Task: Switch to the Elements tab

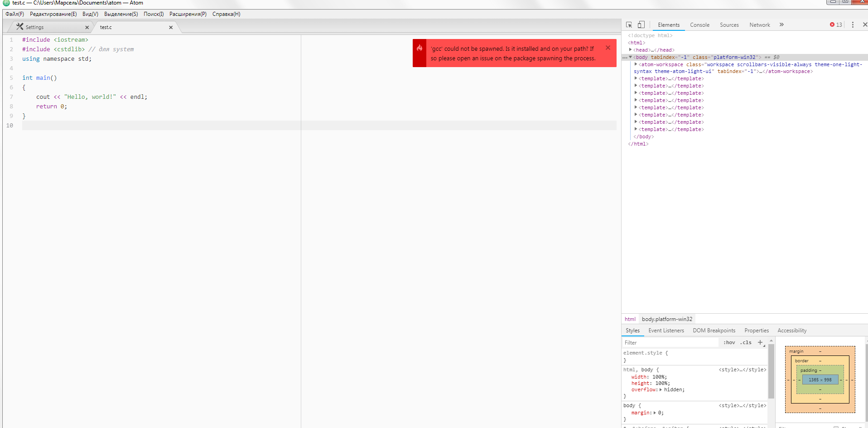Action: point(669,25)
